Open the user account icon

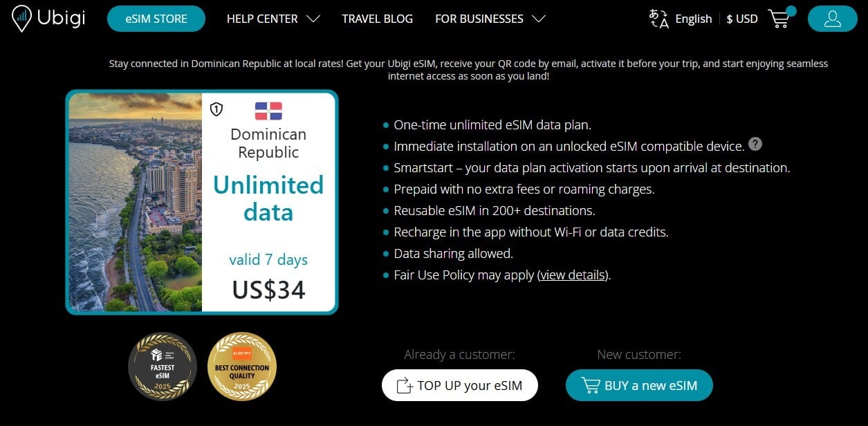coord(832,19)
